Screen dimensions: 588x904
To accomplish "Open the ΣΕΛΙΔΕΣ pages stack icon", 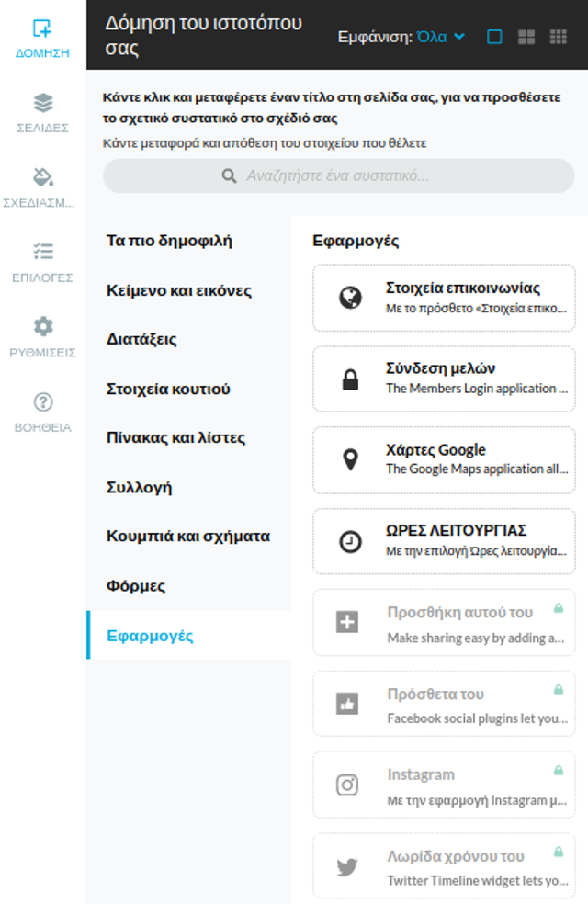I will click(x=42, y=103).
